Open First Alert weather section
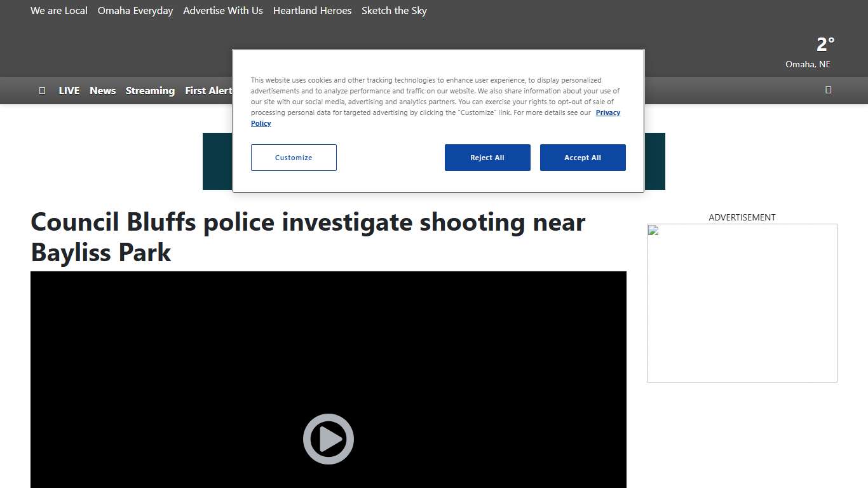Screen dimensions: 868x488 coord(208,90)
